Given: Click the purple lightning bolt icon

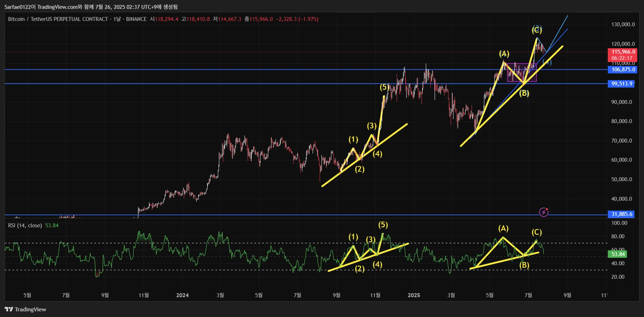Looking at the screenshot, I should click(544, 212).
